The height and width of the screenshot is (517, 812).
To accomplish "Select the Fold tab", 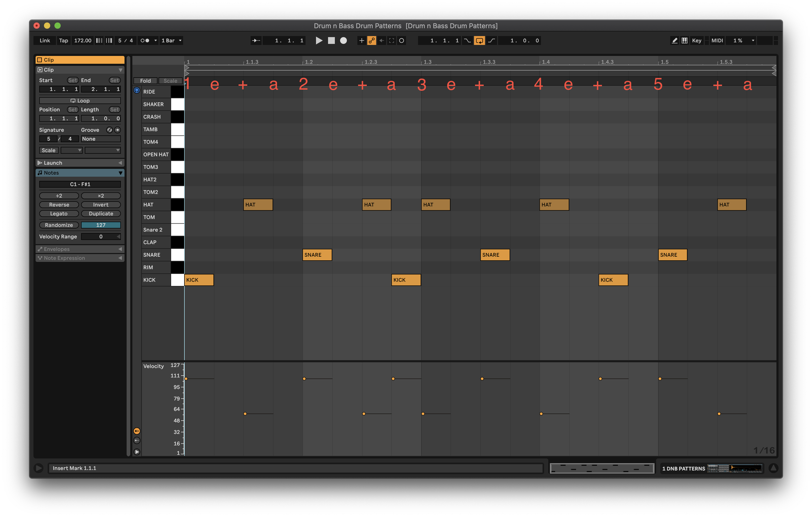I will [x=145, y=80].
